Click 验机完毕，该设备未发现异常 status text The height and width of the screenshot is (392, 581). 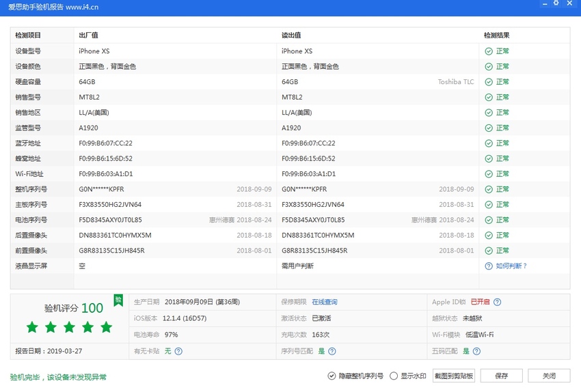tap(58, 377)
